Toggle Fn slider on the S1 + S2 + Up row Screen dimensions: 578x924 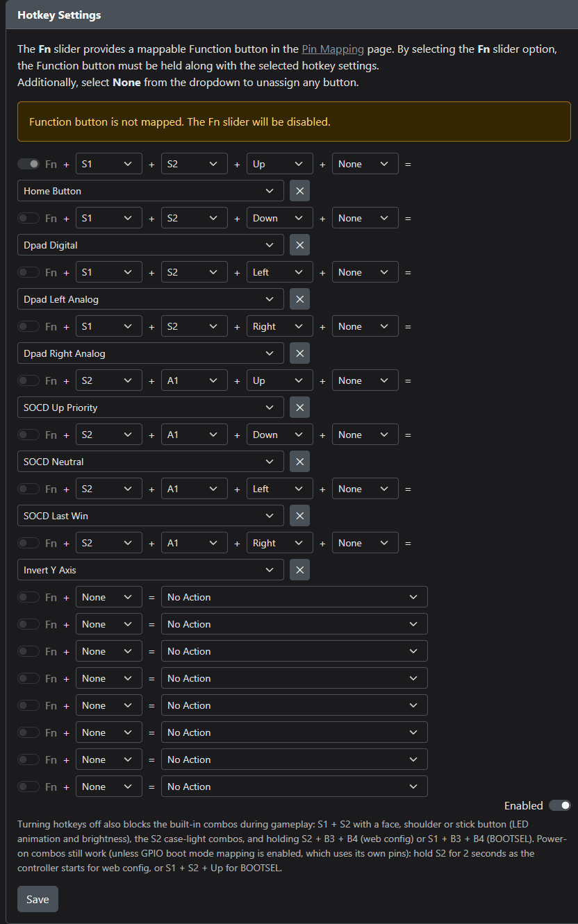click(28, 164)
